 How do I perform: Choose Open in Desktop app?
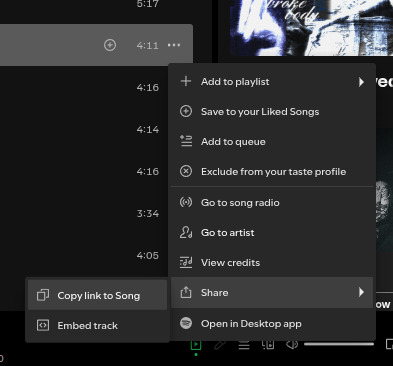(x=272, y=324)
